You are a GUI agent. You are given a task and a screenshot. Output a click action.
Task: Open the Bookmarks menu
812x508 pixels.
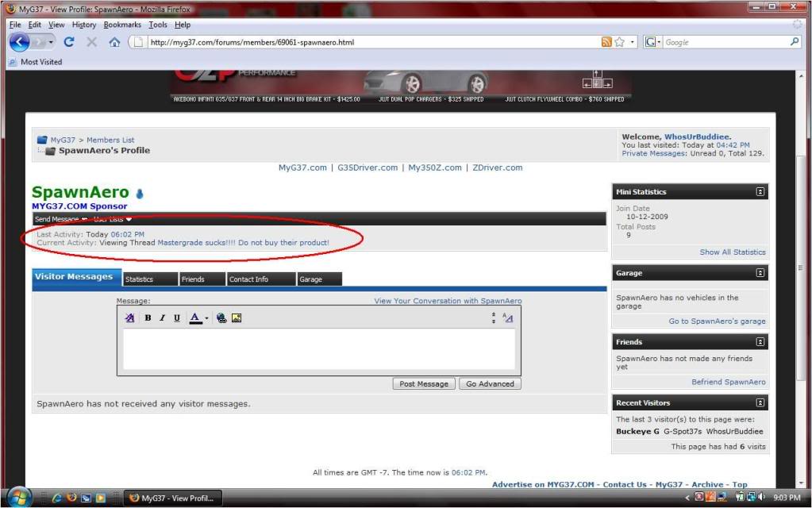point(121,24)
